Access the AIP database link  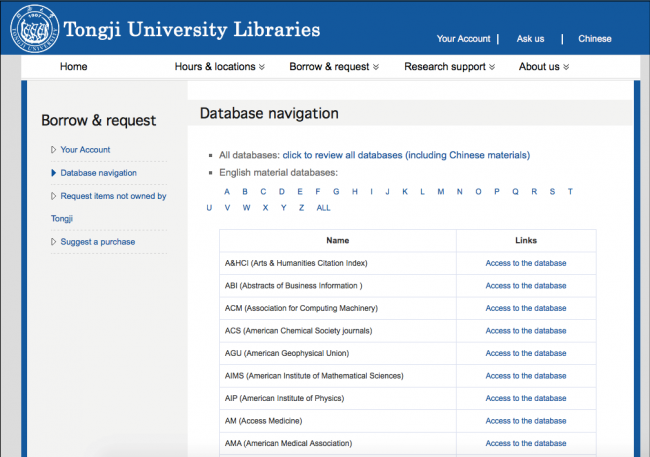tap(526, 398)
